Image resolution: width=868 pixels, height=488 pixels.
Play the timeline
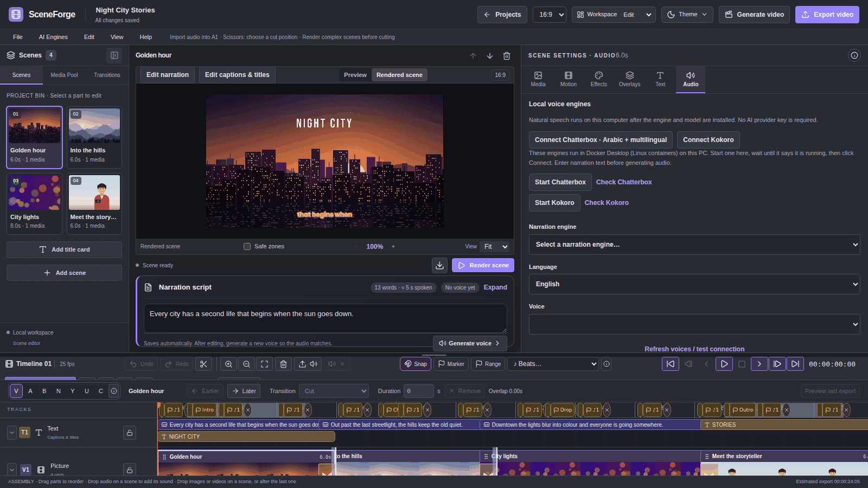click(724, 364)
